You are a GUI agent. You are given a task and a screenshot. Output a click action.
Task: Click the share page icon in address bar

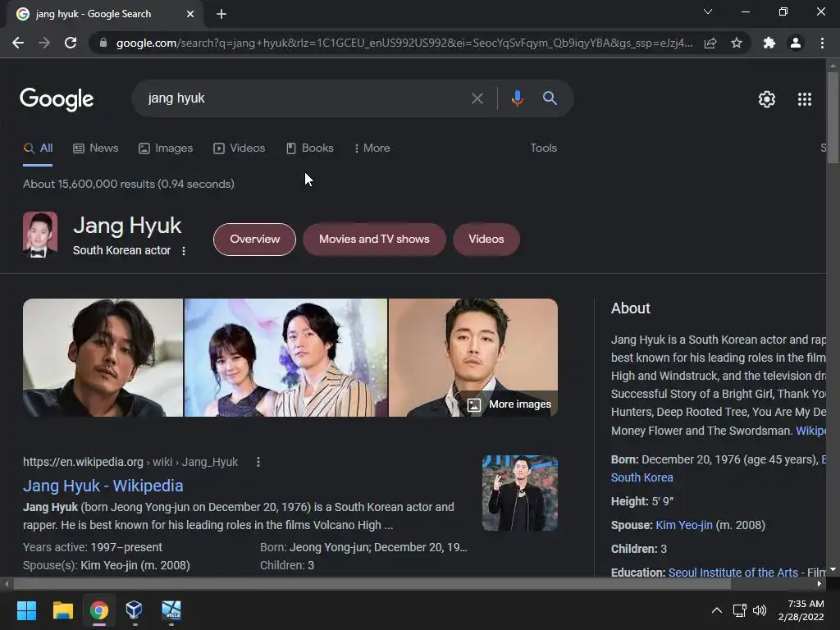click(710, 43)
